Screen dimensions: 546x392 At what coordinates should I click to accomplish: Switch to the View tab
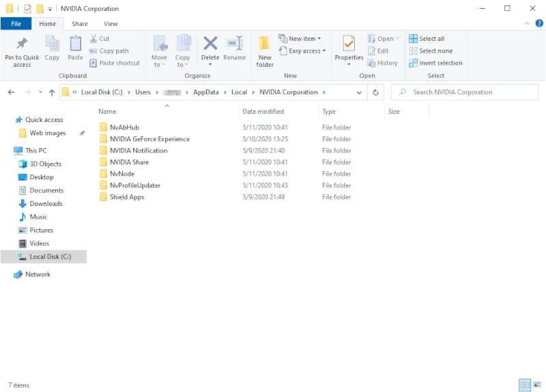(x=111, y=24)
